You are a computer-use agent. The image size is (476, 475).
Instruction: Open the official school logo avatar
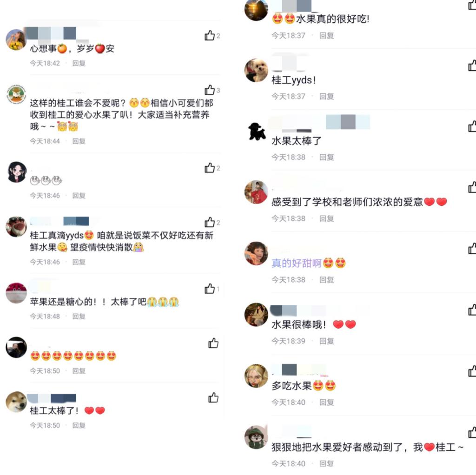pyautogui.click(x=16, y=94)
